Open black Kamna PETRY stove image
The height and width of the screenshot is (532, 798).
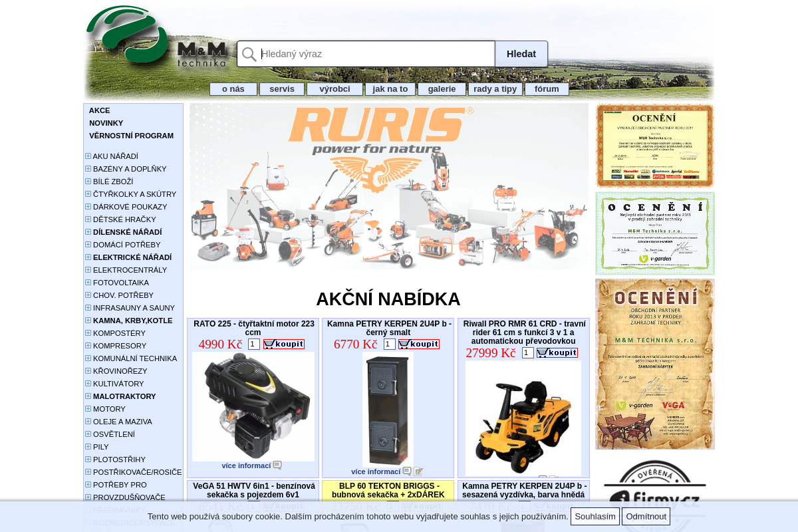tap(388, 409)
